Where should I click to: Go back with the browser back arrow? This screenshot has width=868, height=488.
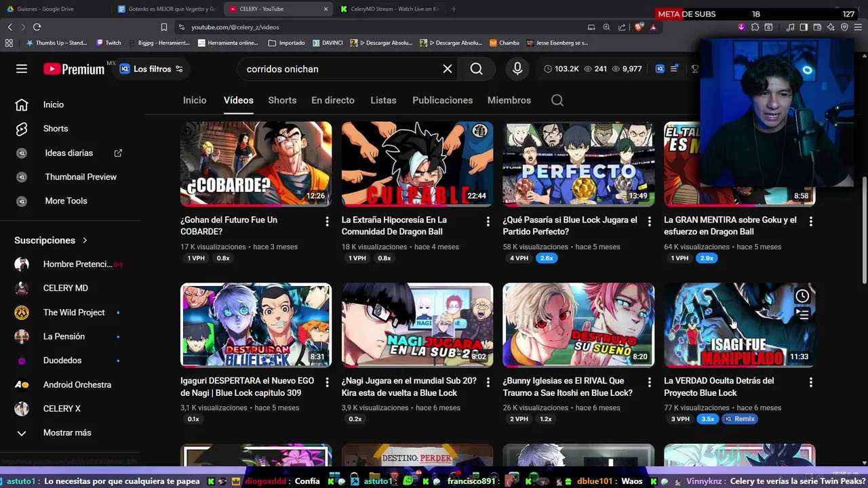pos(9,27)
